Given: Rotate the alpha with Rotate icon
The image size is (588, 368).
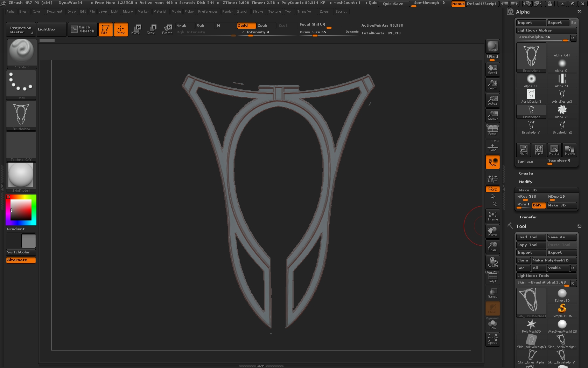Looking at the screenshot, I should [x=554, y=150].
